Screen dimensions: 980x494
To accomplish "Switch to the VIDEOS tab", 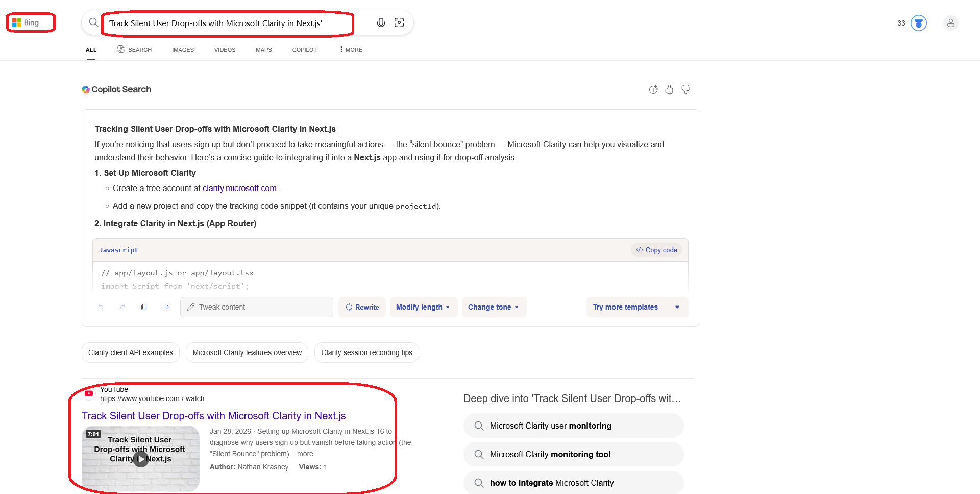I will coord(225,50).
